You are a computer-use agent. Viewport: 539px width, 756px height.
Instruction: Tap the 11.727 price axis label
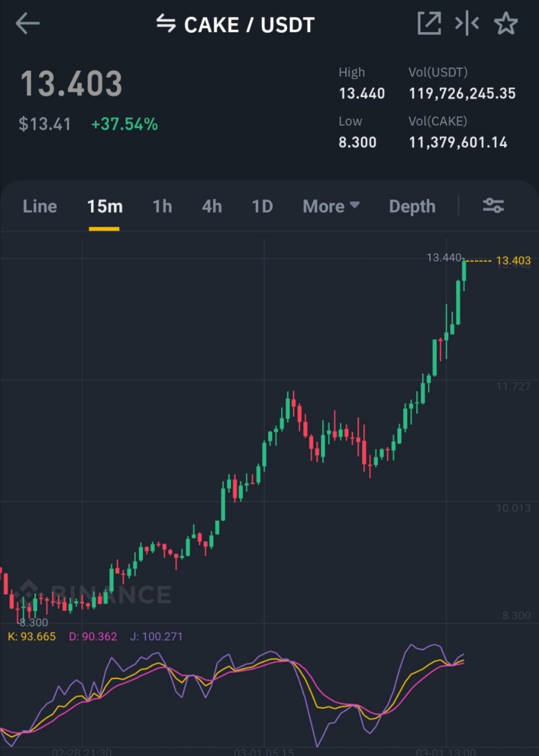[x=513, y=386]
